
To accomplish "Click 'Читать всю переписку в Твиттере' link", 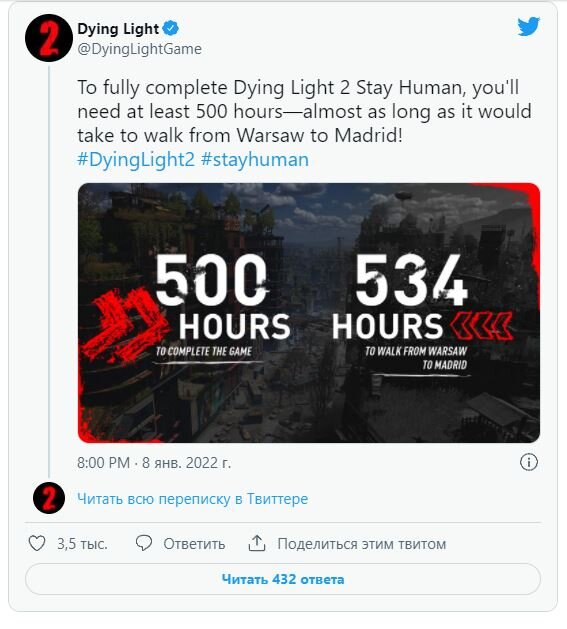I will (193, 499).
